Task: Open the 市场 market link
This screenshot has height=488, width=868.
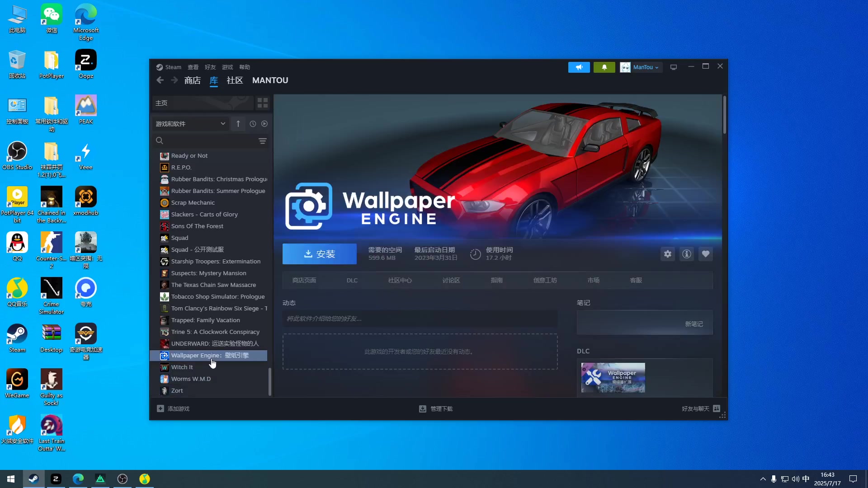Action: [594, 281]
